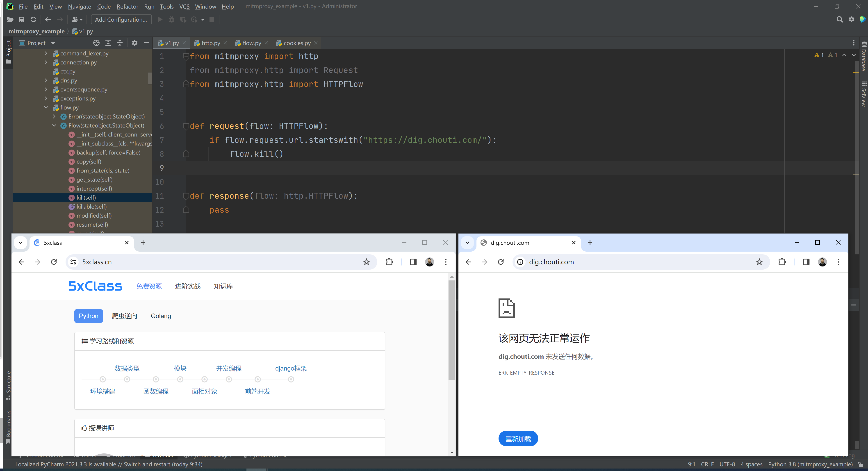
Task: Click the 数据类型 roadmap link
Action: click(127, 368)
